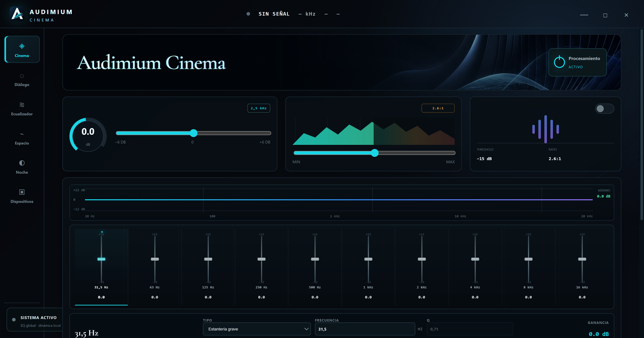This screenshot has width=644, height=338.
Task: Click the 2.6:1 ratio badge
Action: pos(438,108)
